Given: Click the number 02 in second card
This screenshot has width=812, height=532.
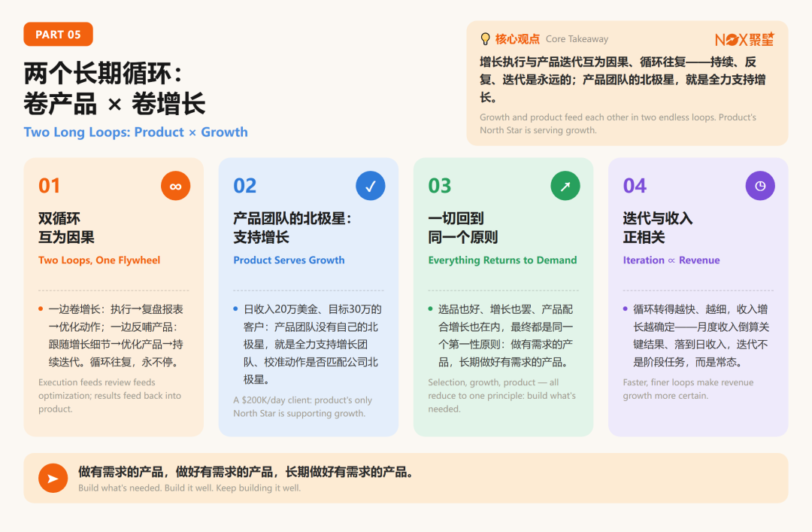Looking at the screenshot, I should [244, 186].
